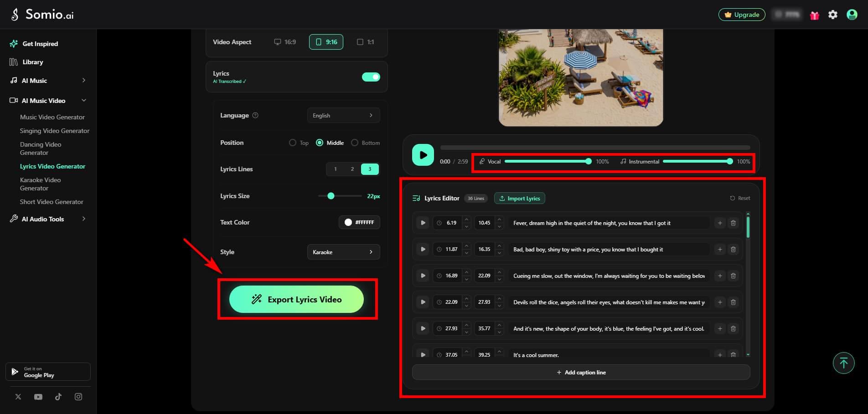Set Lyrics Lines to 2

click(x=352, y=169)
